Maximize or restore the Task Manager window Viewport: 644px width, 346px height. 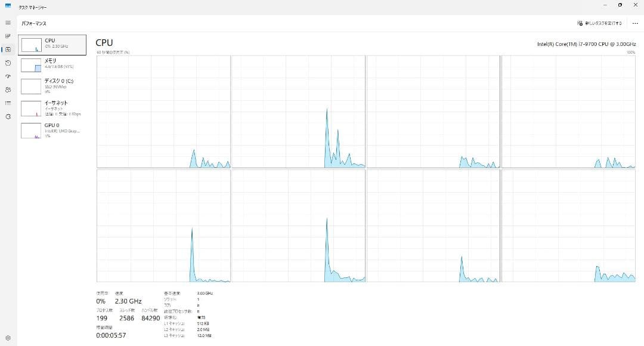click(620, 5)
